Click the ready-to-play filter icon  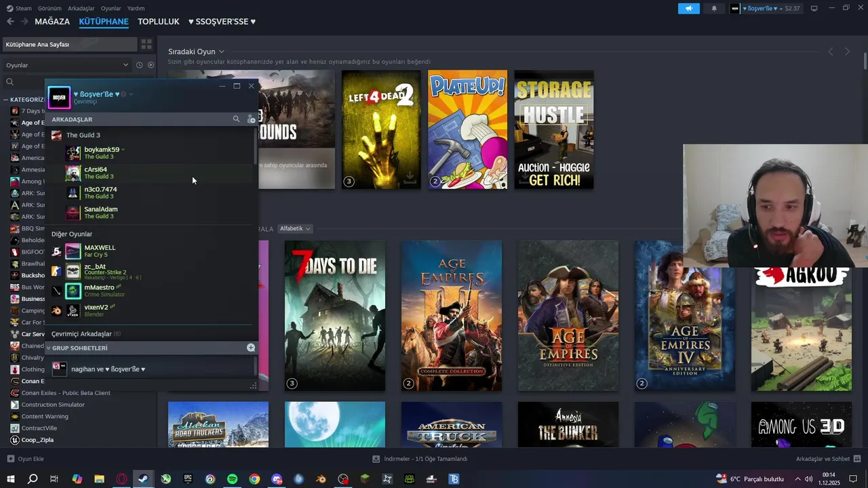[151, 65]
